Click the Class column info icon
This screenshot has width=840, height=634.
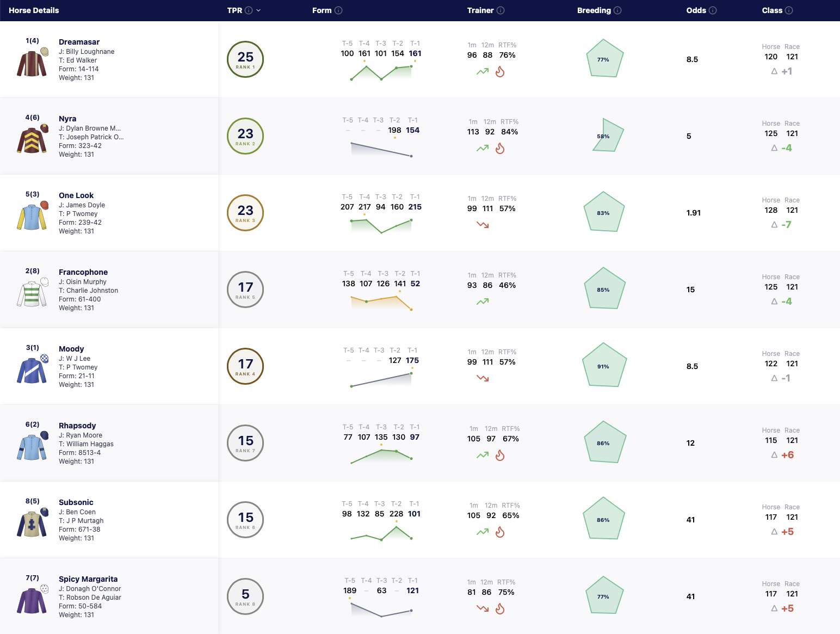coord(789,10)
